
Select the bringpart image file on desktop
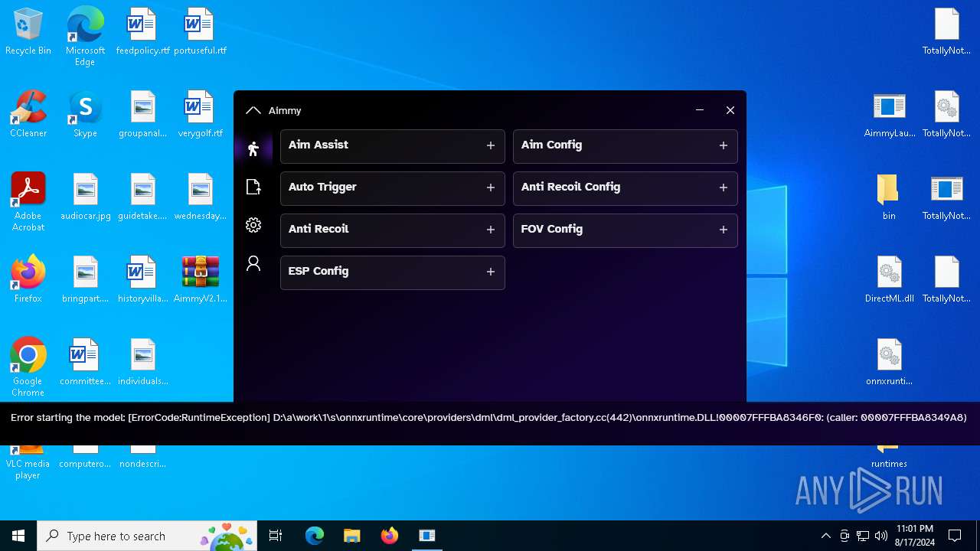coord(85,280)
